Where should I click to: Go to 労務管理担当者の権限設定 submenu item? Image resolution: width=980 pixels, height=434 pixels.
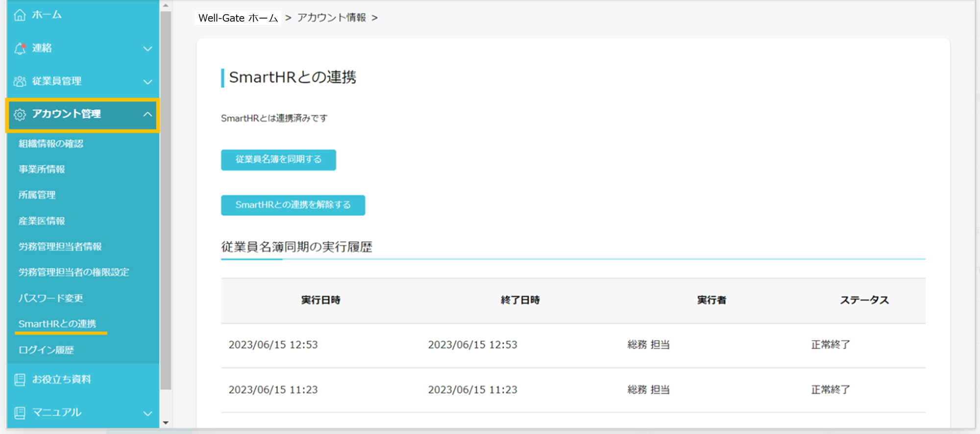tap(74, 272)
